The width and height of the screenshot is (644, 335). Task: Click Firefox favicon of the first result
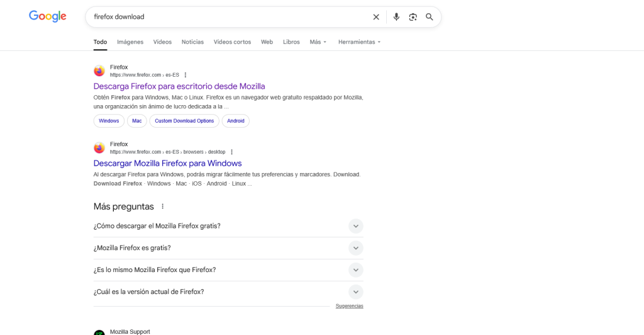[99, 71]
